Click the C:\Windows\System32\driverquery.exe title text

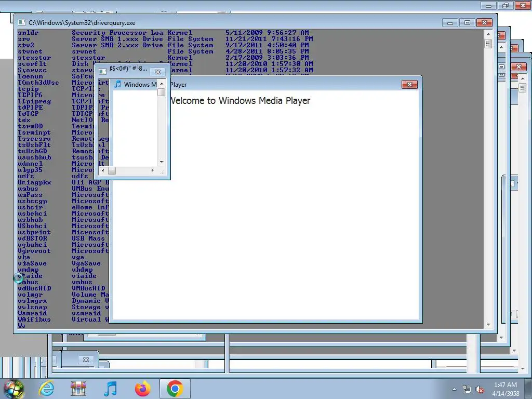tap(82, 23)
